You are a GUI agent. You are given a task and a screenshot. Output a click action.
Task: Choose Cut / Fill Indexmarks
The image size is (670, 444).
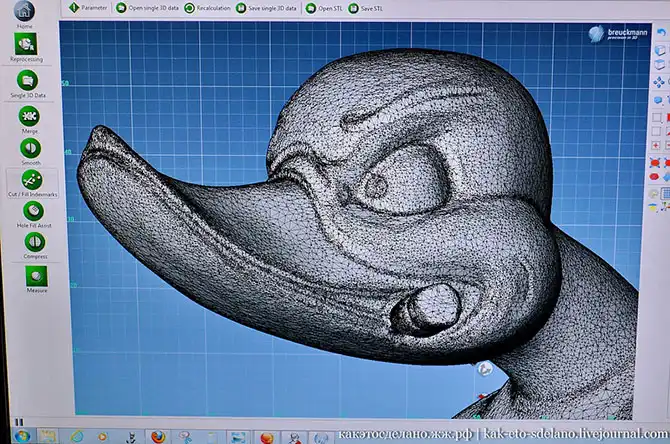click(32, 180)
